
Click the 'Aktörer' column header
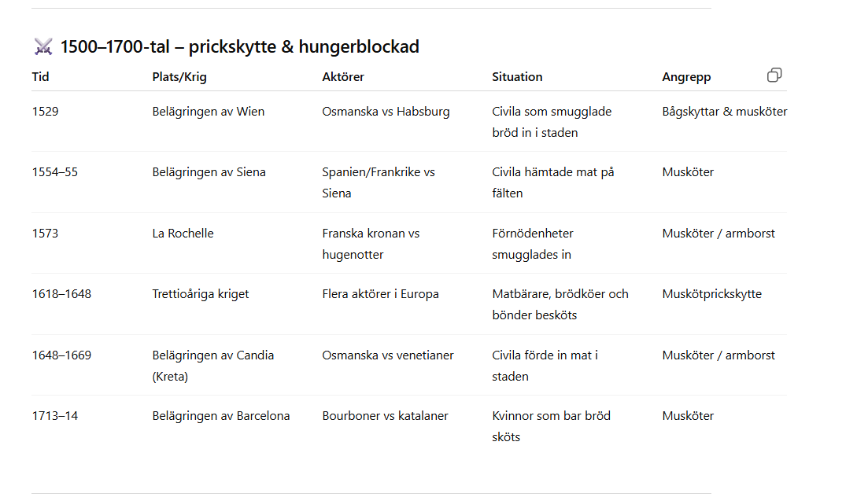[x=343, y=77]
